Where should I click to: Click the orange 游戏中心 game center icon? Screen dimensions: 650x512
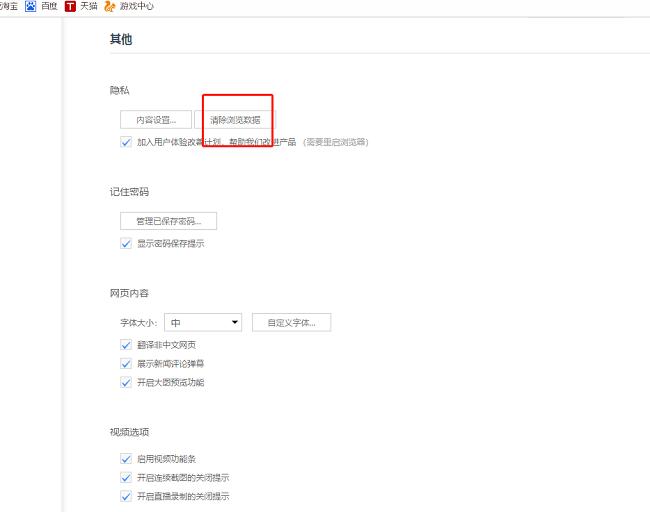[x=110, y=6]
